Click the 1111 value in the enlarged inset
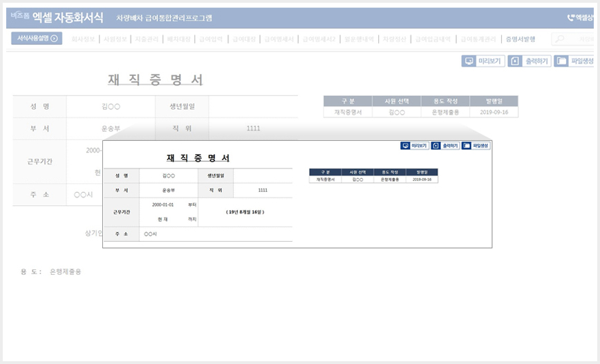600x364 pixels. 263,191
